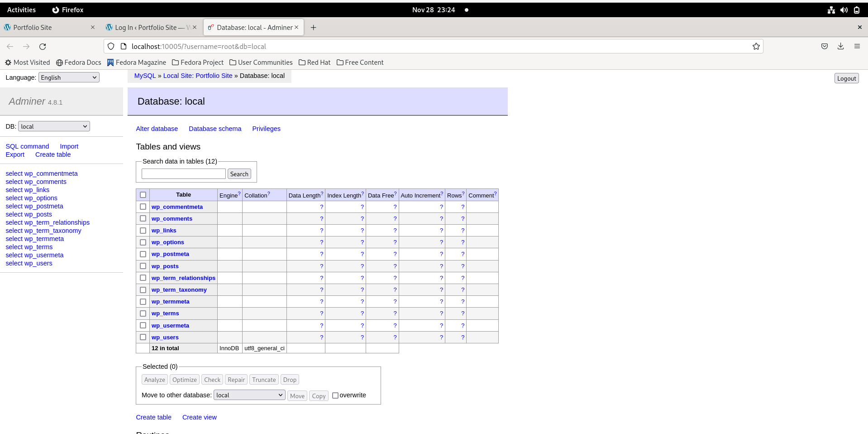Switch to the Log In Portfolio Site tab
The height and width of the screenshot is (434, 868).
pyautogui.click(x=149, y=28)
